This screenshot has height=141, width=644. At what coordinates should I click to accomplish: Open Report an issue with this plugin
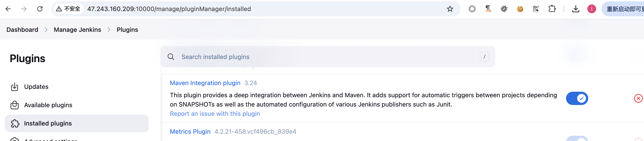point(215,114)
